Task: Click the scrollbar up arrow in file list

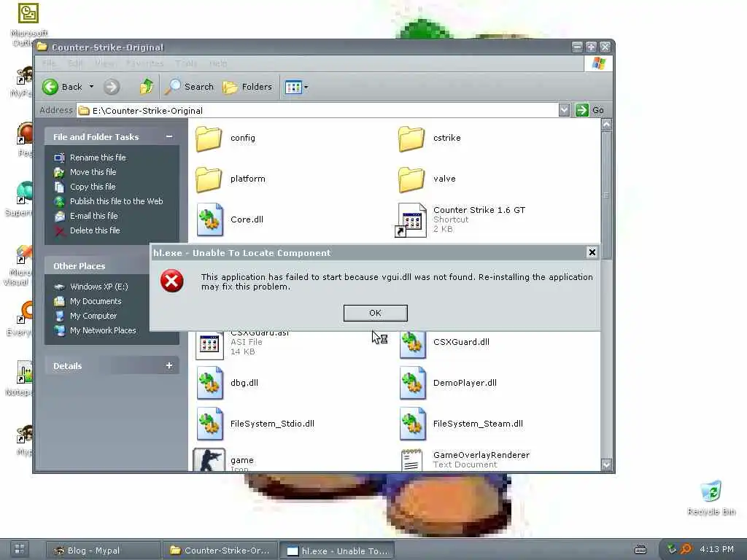Action: [x=606, y=125]
